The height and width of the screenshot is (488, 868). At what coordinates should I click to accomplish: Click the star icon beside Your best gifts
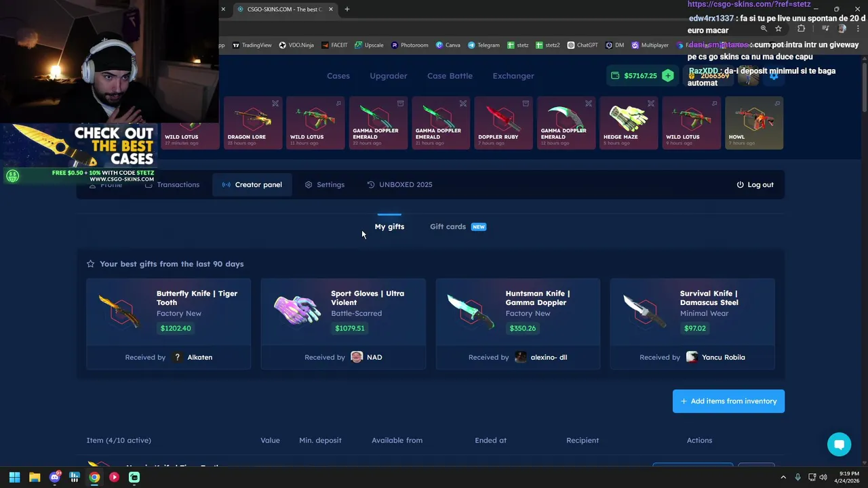(90, 264)
